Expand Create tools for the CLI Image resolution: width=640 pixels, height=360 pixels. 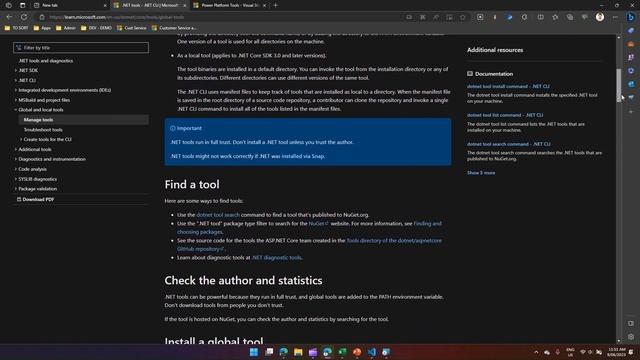[21, 139]
